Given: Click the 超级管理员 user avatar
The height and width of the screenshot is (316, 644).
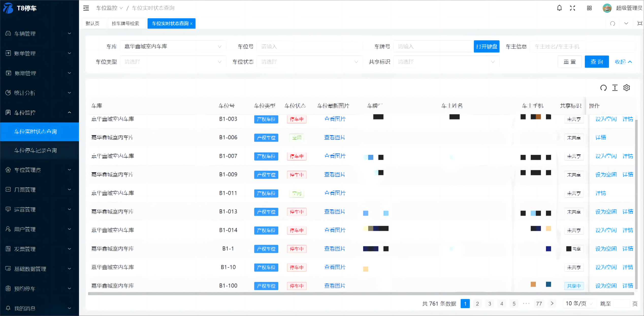Looking at the screenshot, I should pyautogui.click(x=607, y=8).
